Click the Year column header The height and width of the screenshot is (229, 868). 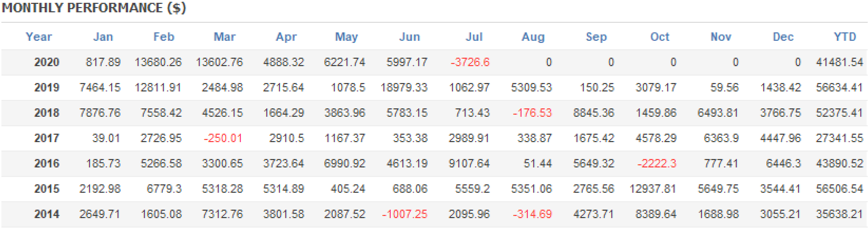pyautogui.click(x=39, y=37)
